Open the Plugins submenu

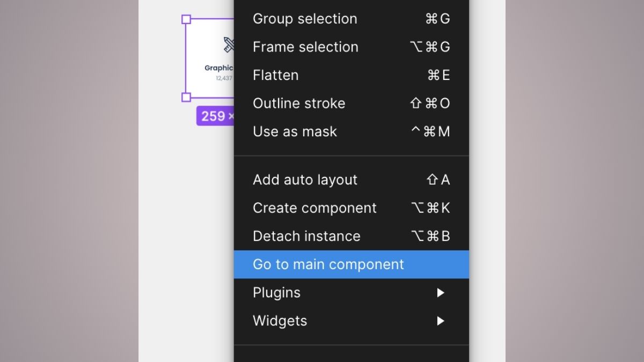(276, 292)
